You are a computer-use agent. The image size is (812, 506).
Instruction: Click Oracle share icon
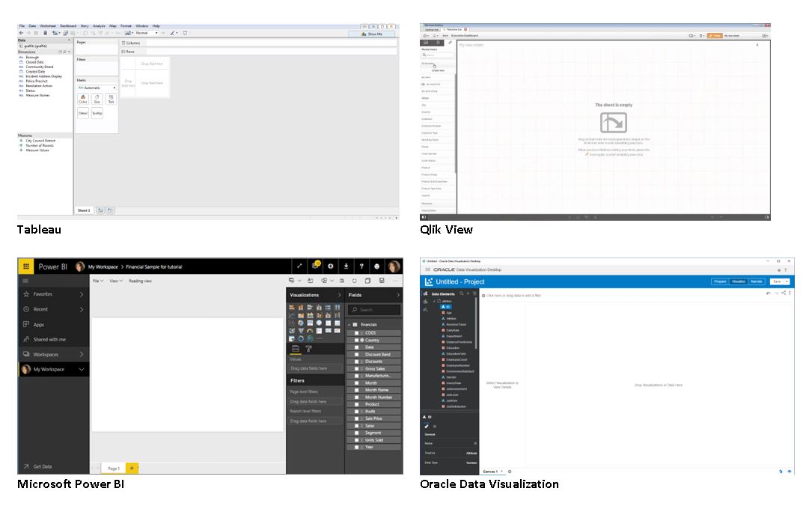click(x=784, y=293)
